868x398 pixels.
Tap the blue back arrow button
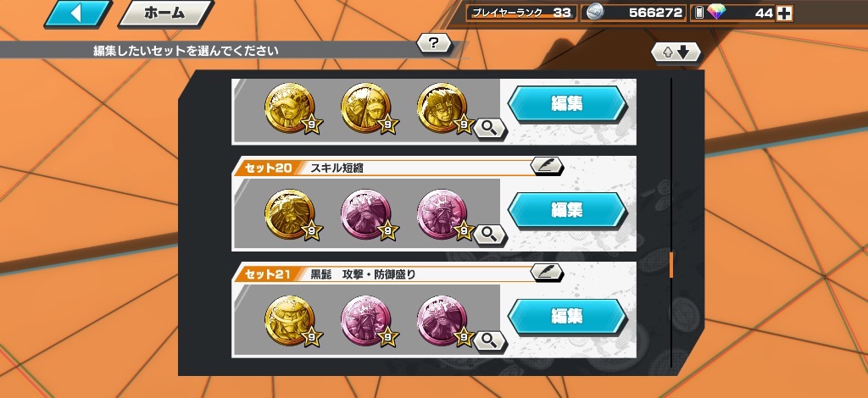[x=78, y=14]
